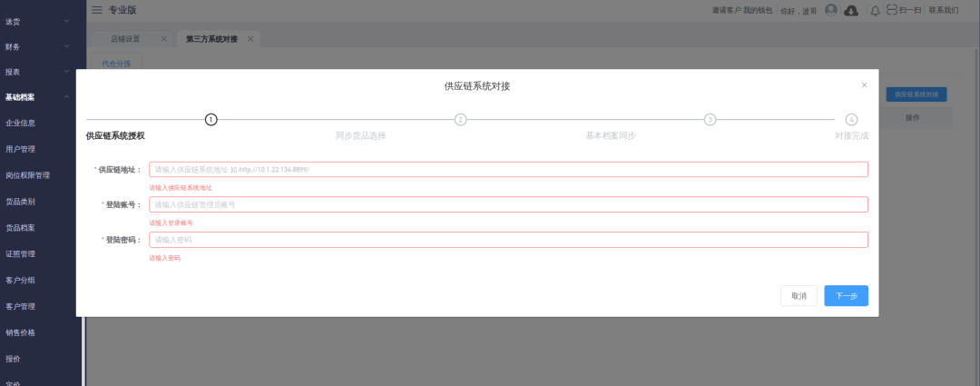Close the 第三方系统对接 tab
The height and width of the screenshot is (386, 980).
coord(250,39)
